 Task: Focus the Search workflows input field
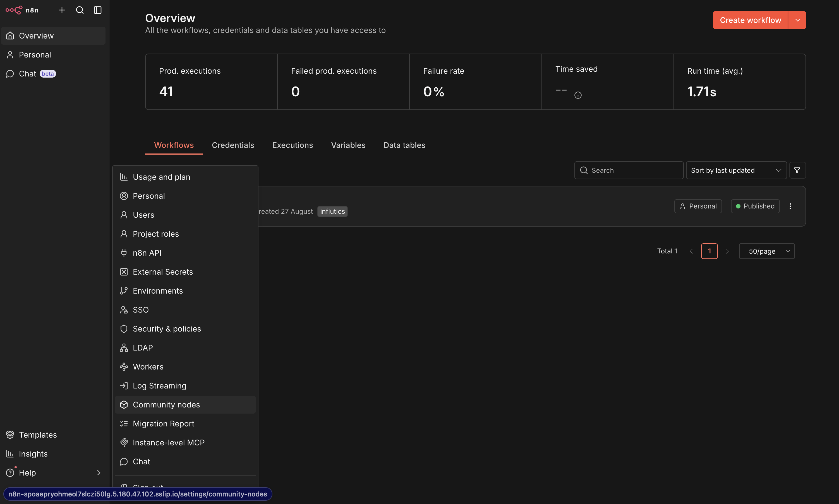pos(629,170)
